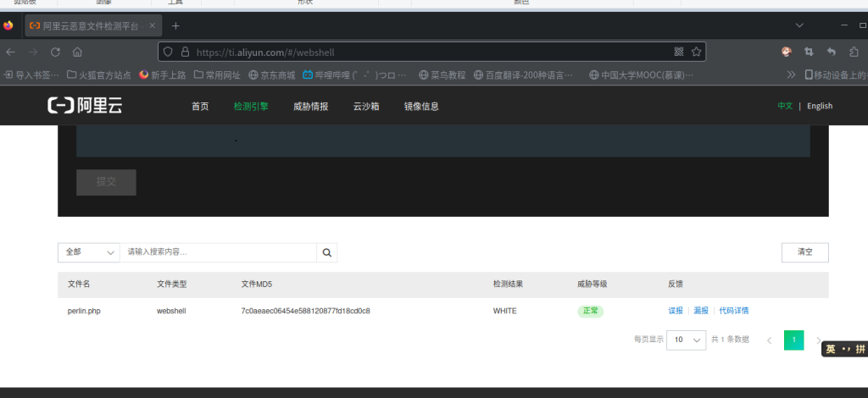Screen dimensions: 868x398
Task: Go forward to the next page
Action: (33, 52)
